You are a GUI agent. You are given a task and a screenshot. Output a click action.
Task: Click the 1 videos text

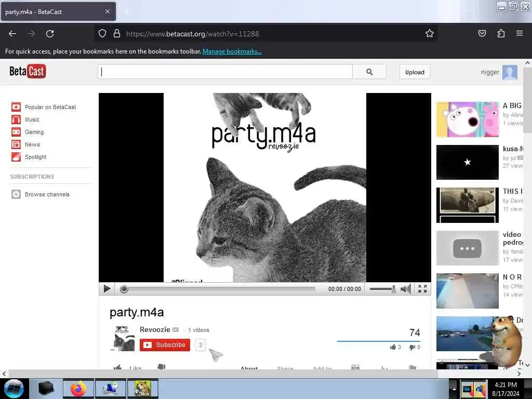point(199,330)
